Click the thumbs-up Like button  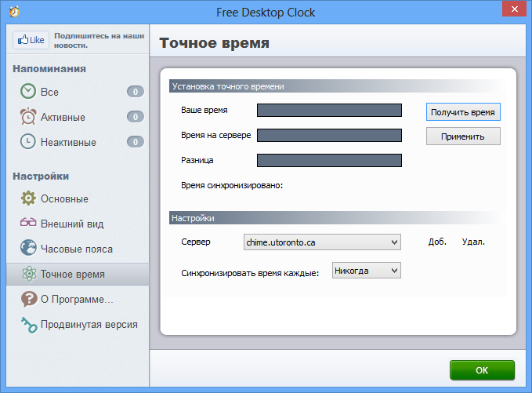pos(31,40)
